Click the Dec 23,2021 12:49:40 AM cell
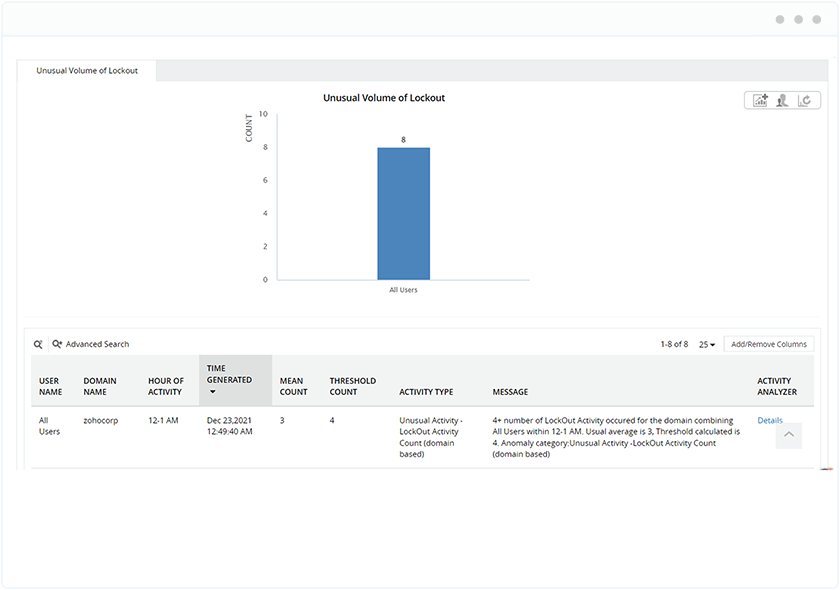840x590 pixels. tap(229, 426)
